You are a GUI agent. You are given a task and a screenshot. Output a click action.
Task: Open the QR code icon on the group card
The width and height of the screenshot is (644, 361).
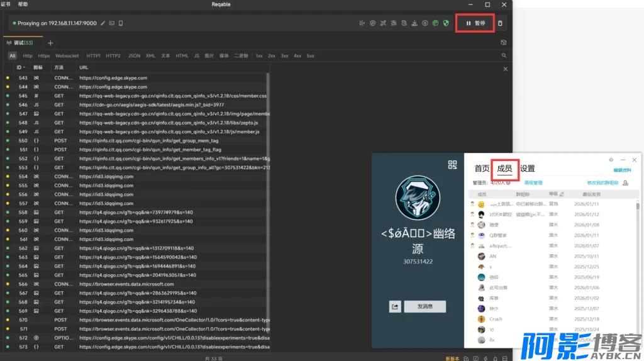coord(452,165)
